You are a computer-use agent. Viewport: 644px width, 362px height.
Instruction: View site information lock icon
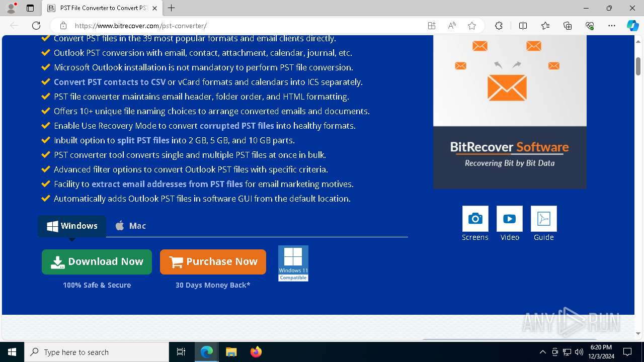pos(63,26)
